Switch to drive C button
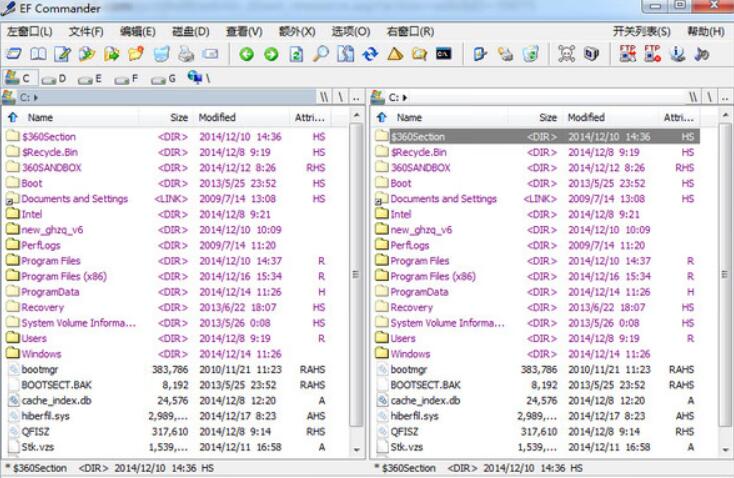734x478 pixels. (x=18, y=78)
